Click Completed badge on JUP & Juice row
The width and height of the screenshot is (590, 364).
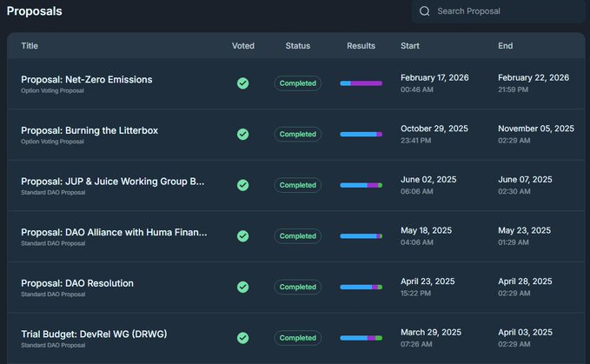coord(298,185)
